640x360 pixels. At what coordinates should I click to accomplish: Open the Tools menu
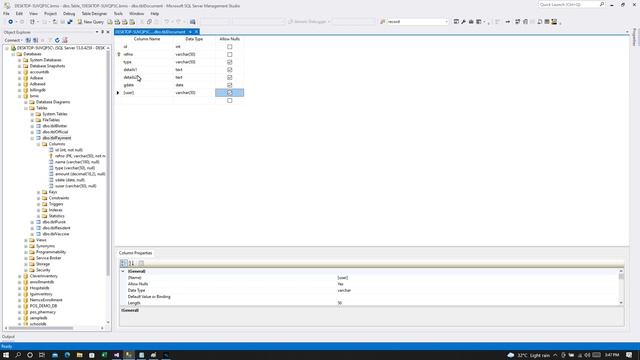pos(118,13)
